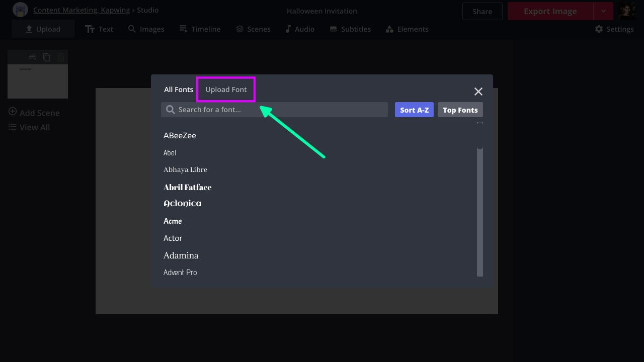Choose the Abril Fatface font
Screen dimensions: 644x362
tap(187, 187)
